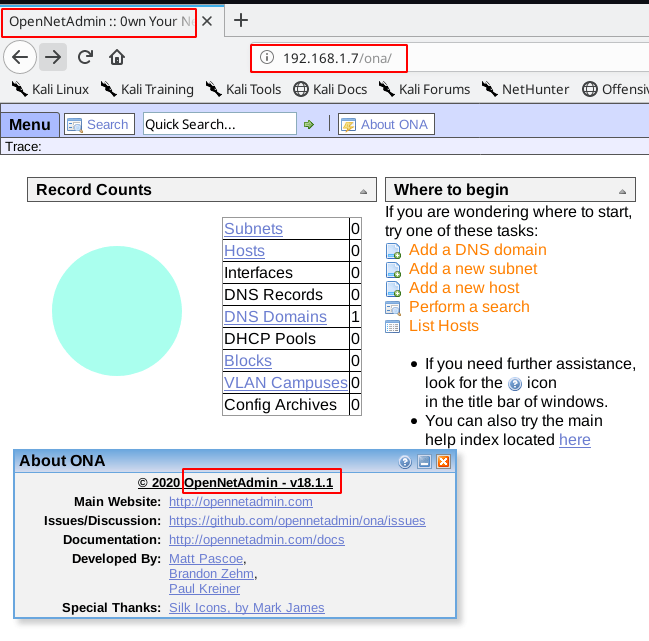
Task: Collapse the Where to begin panel
Action: (x=622, y=191)
